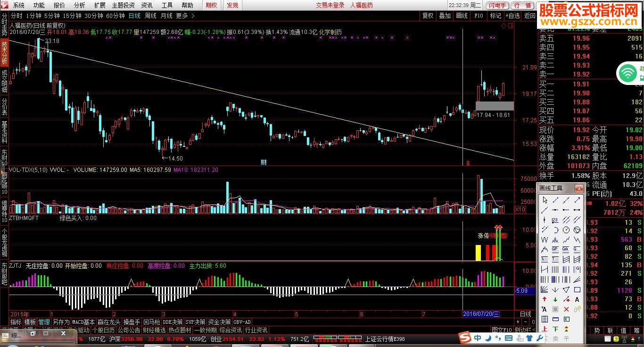644x347 pixels.
Task: Open the 分析 menu
Action: point(79,5)
